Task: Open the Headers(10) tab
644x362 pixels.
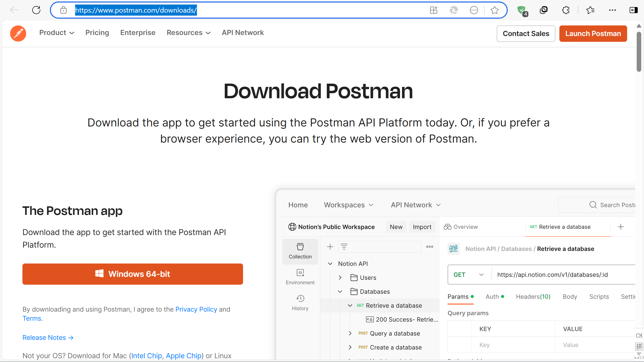Action: [533, 297]
